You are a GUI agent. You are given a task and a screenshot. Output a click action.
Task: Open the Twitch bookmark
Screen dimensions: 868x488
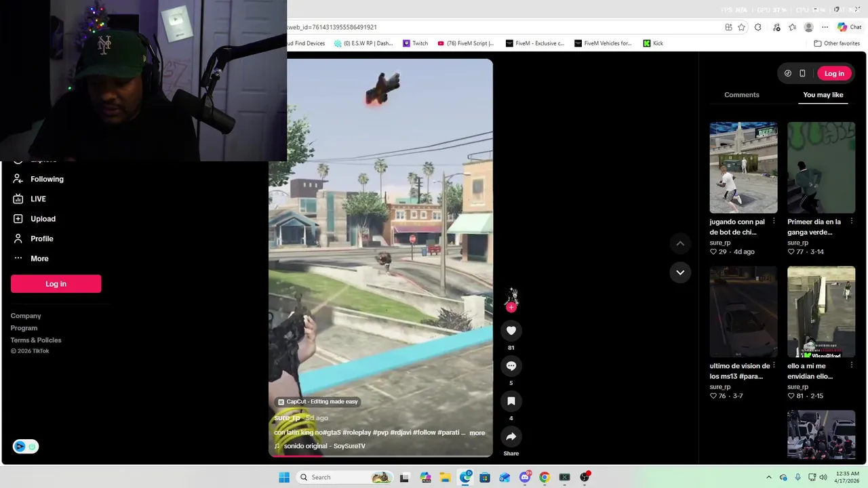click(416, 43)
